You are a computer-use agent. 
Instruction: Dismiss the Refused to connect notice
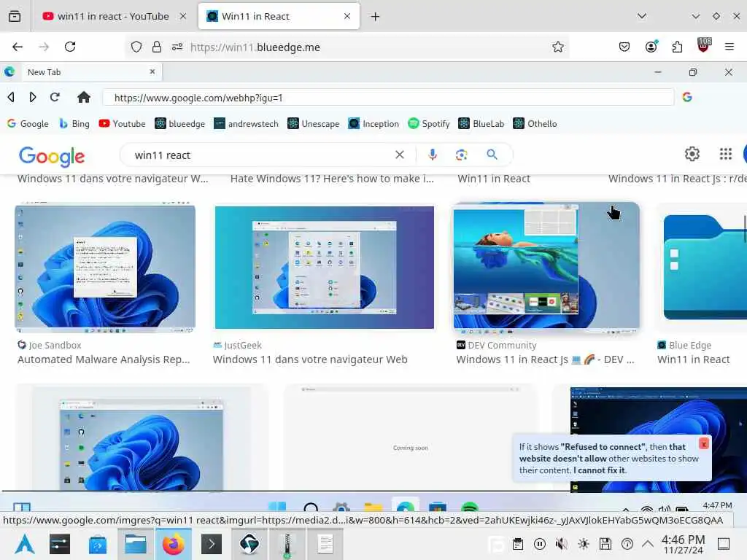point(704,444)
